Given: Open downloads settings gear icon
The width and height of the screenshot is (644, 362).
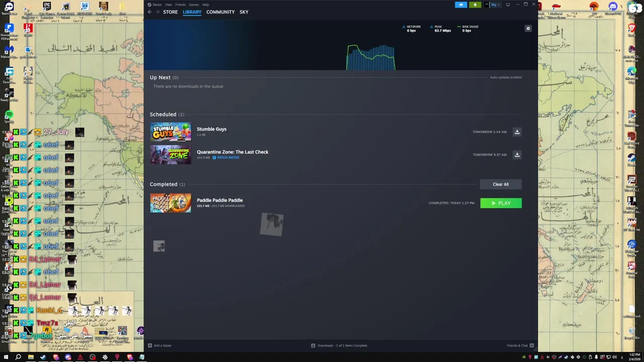Looking at the screenshot, I should [x=528, y=29].
